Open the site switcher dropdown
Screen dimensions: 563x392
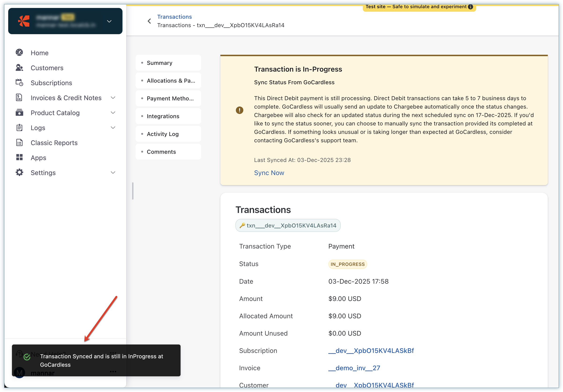109,21
